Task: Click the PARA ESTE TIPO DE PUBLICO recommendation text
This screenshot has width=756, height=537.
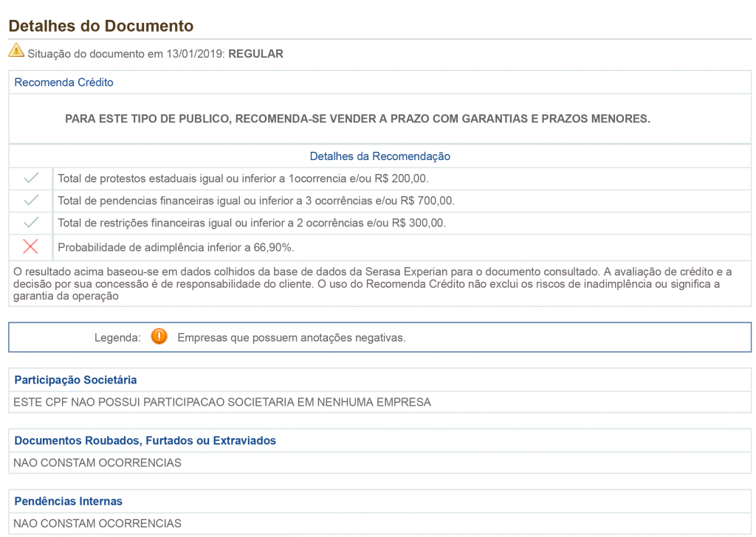Action: coord(358,119)
